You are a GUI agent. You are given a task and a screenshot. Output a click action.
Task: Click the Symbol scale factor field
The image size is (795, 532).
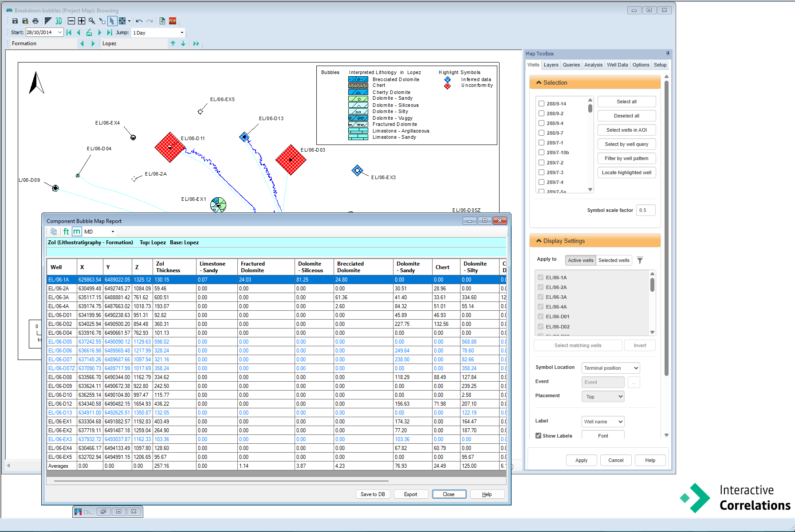[x=645, y=210]
